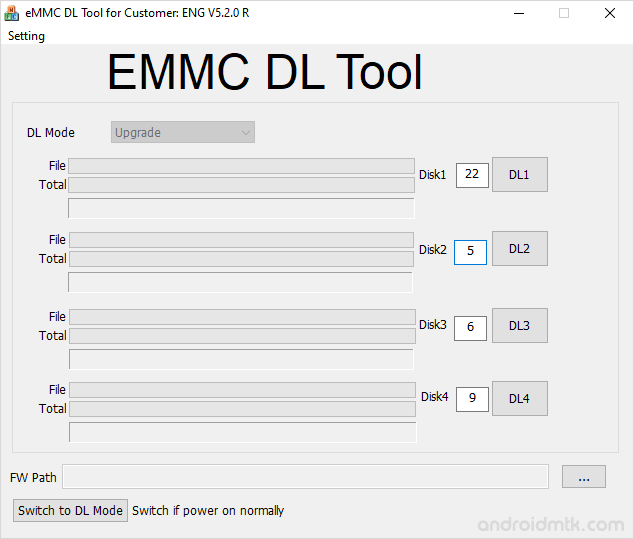
Task: Click the Disk4 label
Action: [435, 397]
